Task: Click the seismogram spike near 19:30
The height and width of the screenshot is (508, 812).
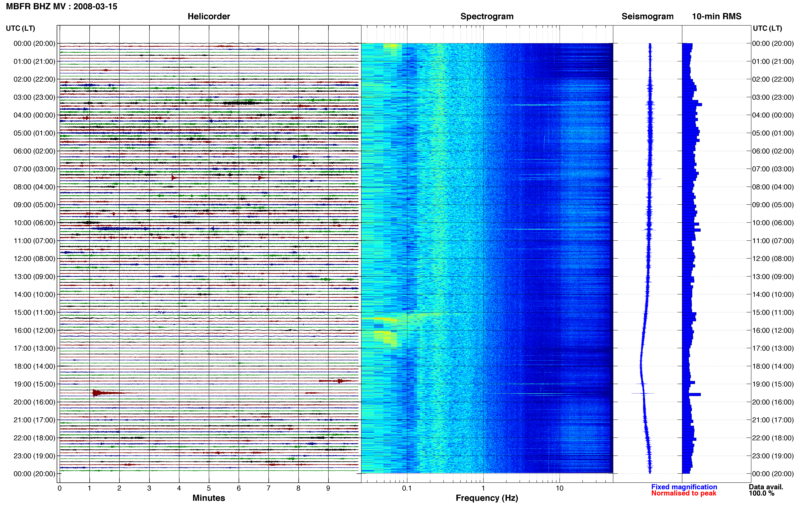Action: pos(643,393)
